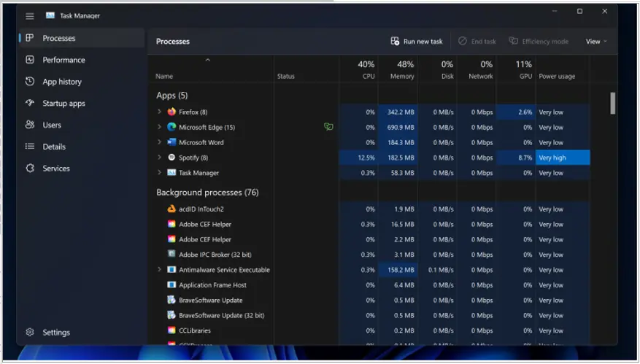The width and height of the screenshot is (640, 364).
Task: Click the App history clock icon
Action: click(30, 81)
